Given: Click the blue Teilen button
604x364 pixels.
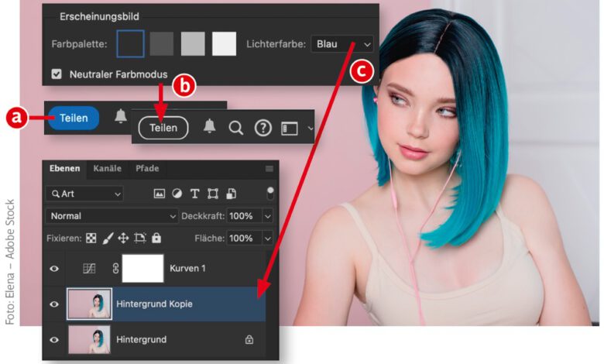Looking at the screenshot, I should 74,118.
